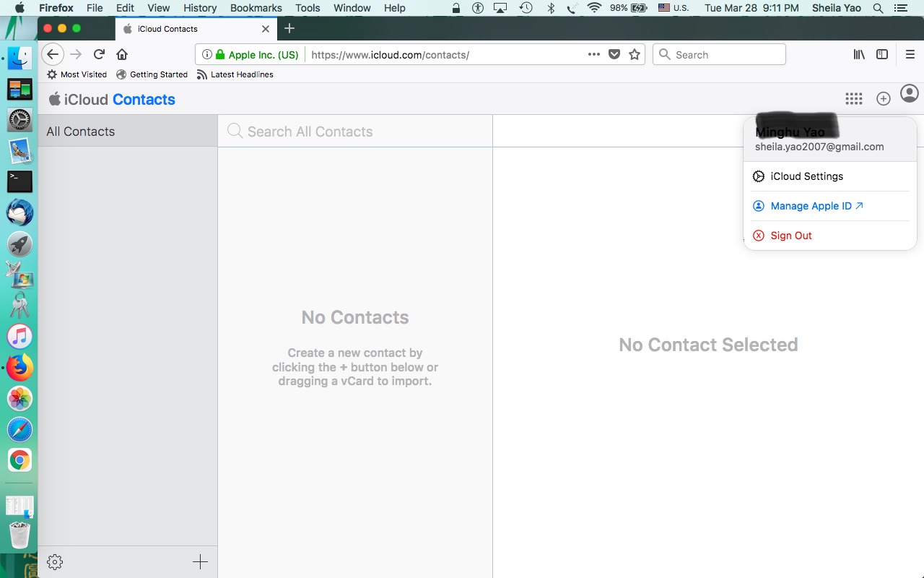Screen dimensions: 924x578
Task: Go to the Firefox home page
Action: point(122,54)
